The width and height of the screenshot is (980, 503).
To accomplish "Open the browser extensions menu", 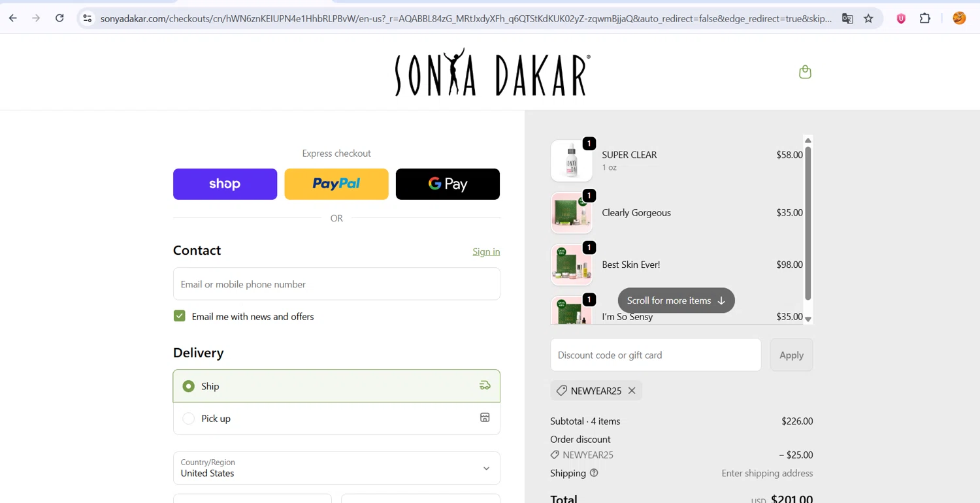I will tap(924, 19).
